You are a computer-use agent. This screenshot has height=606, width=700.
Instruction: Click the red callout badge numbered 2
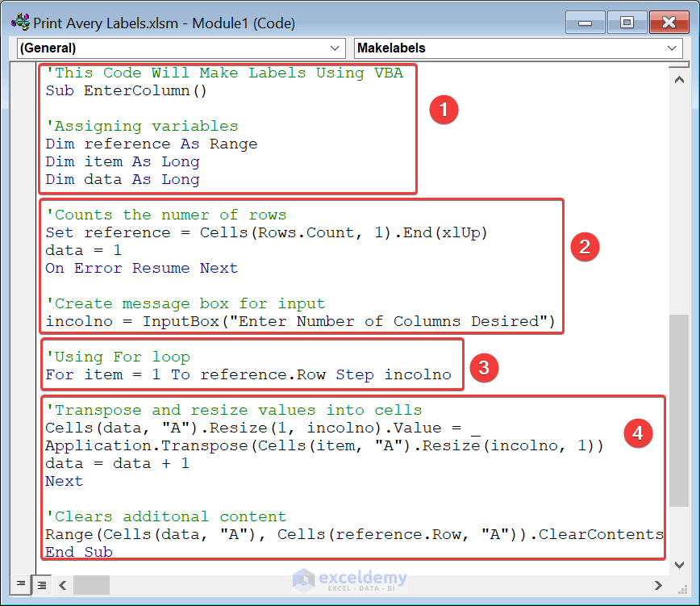[x=585, y=247]
